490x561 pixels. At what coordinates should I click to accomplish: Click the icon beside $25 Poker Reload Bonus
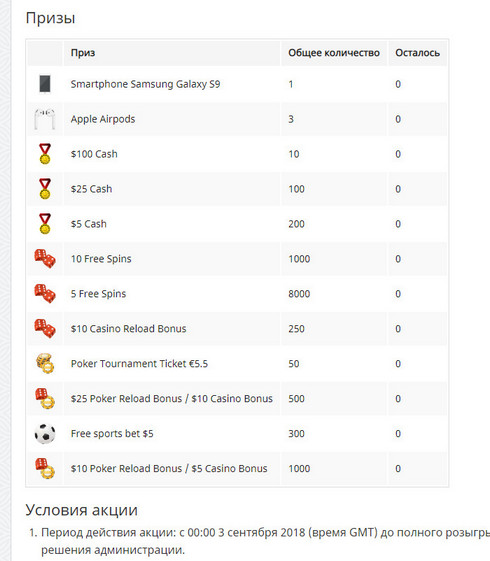pos(45,398)
